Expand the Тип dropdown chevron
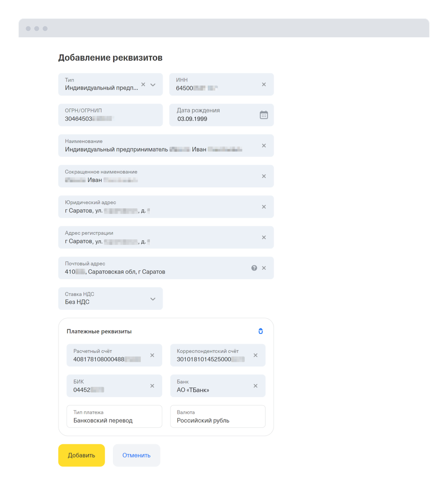448x497 pixels. (153, 85)
